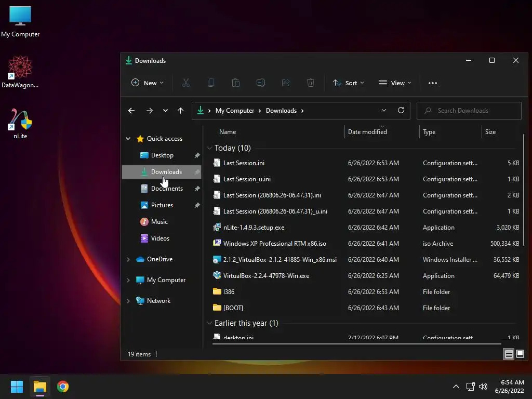The height and width of the screenshot is (399, 532).
Task: Expand Network in navigation pane
Action: tap(128, 301)
